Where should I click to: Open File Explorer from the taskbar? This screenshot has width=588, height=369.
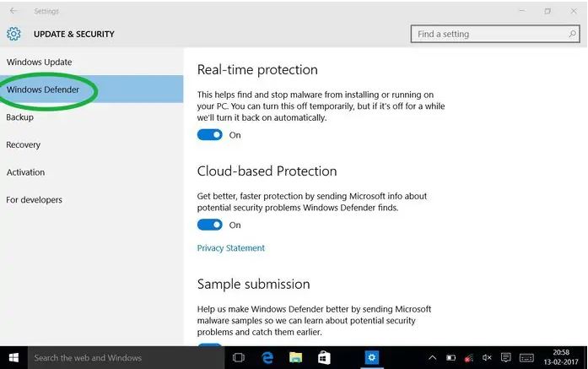295,358
